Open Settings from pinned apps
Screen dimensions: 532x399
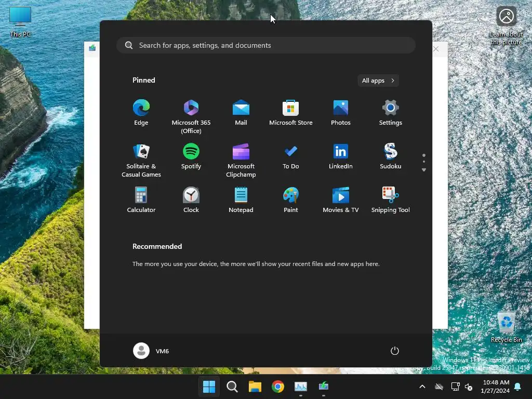tap(391, 113)
